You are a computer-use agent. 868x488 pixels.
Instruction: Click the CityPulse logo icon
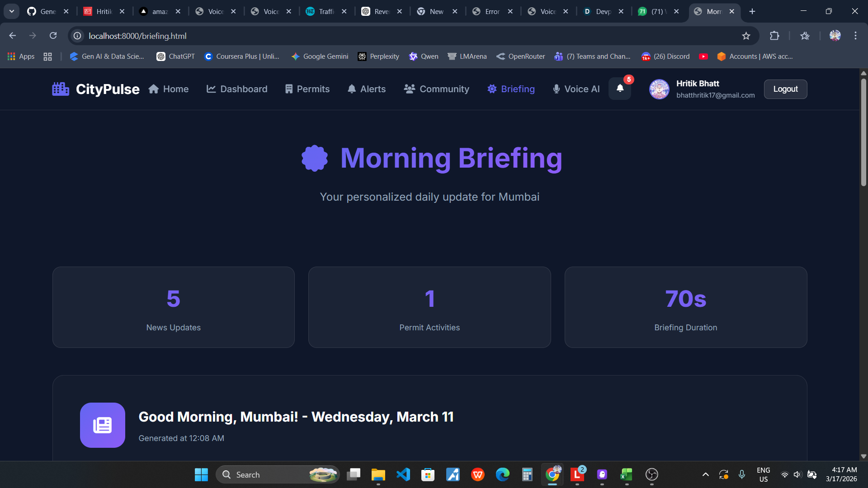coord(61,89)
